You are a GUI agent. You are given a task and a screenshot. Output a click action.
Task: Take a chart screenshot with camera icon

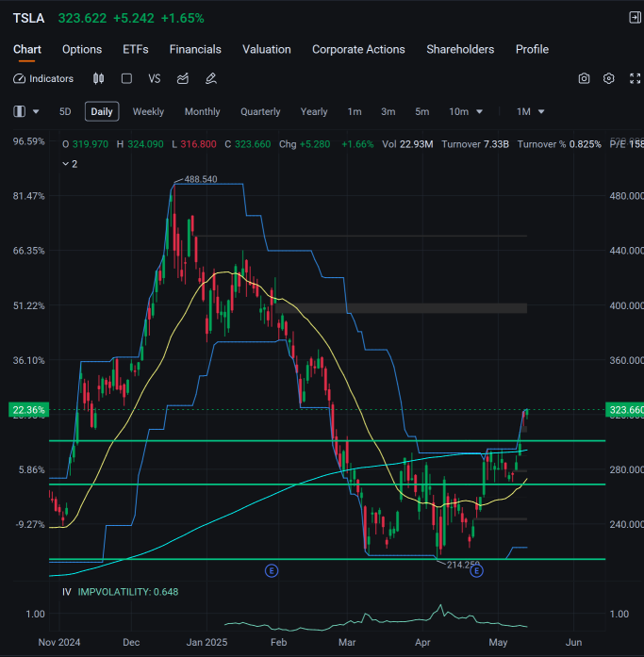coord(584,79)
